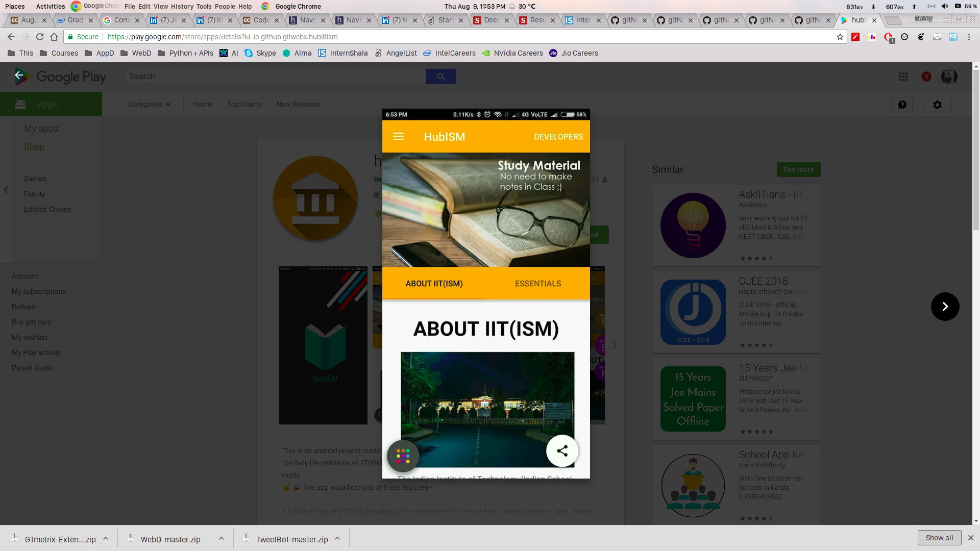Open My apps in the sidebar
The image size is (980, 551).
coord(41,129)
